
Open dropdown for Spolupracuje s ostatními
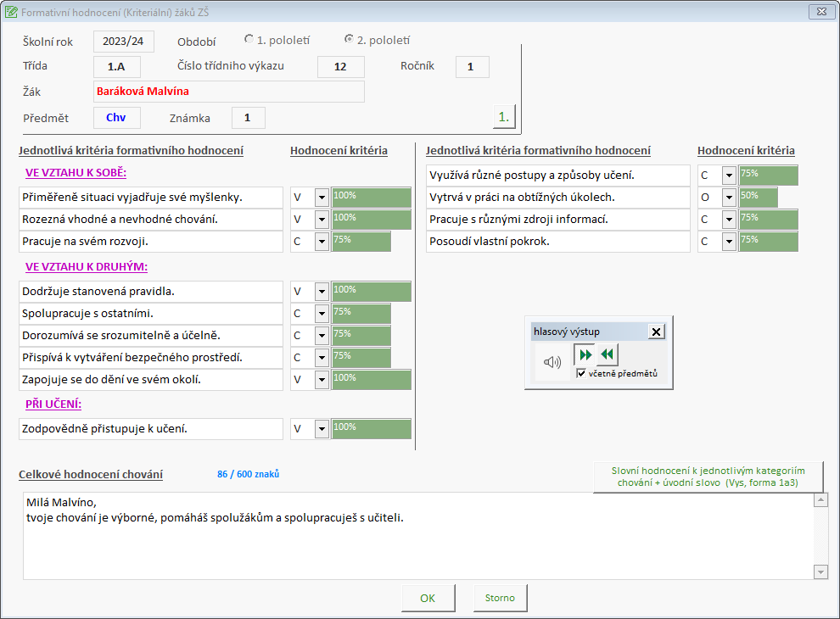pos(322,314)
